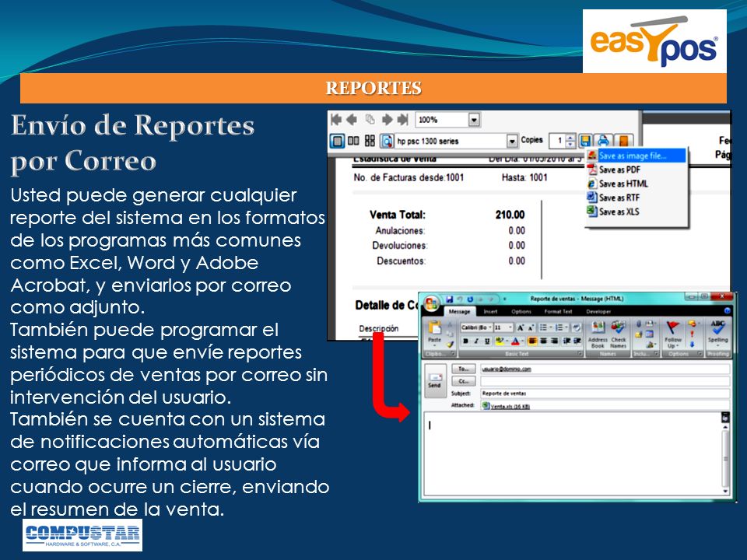This screenshot has height=560, width=747.
Task: Select four-page grid view mode
Action: pos(370,141)
